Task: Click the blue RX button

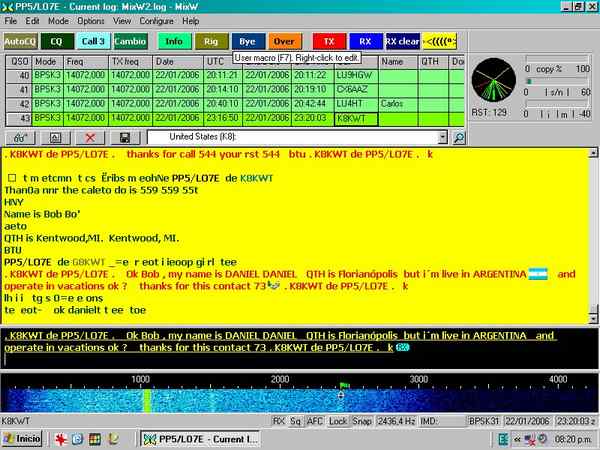Action: click(x=365, y=41)
